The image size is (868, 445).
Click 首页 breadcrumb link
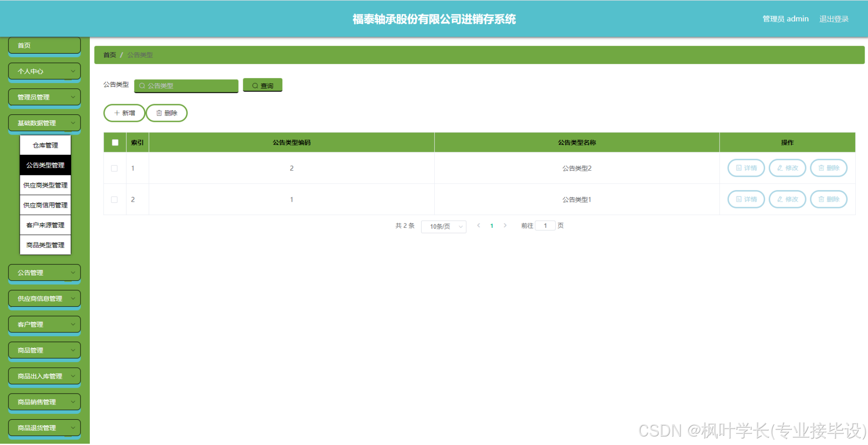(x=110, y=55)
